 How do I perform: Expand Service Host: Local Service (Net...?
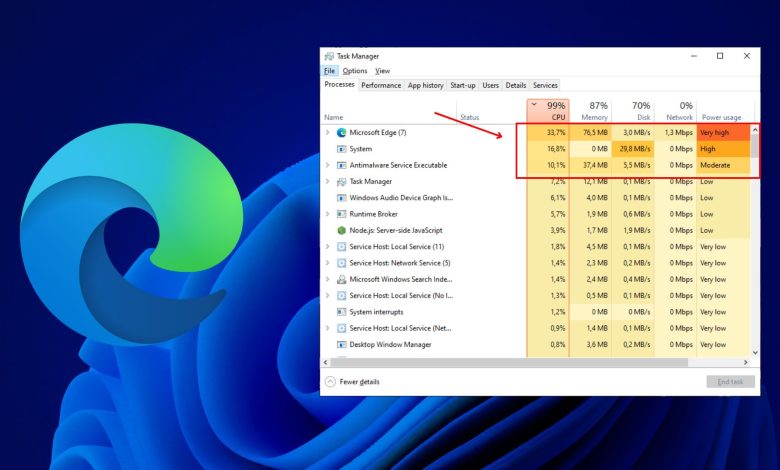tap(327, 328)
